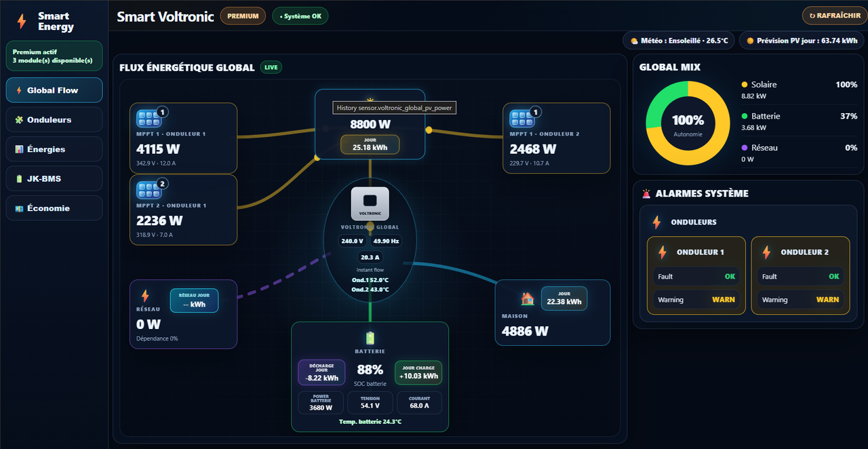
Task: Click the Ond.2 43.0°C temperature text
Action: [x=370, y=290]
